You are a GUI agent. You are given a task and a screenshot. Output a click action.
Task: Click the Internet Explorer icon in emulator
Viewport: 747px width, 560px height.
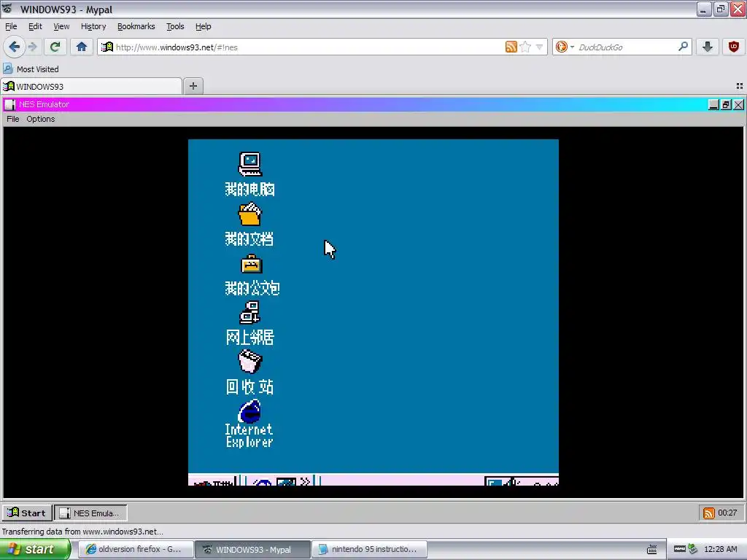[250, 411]
